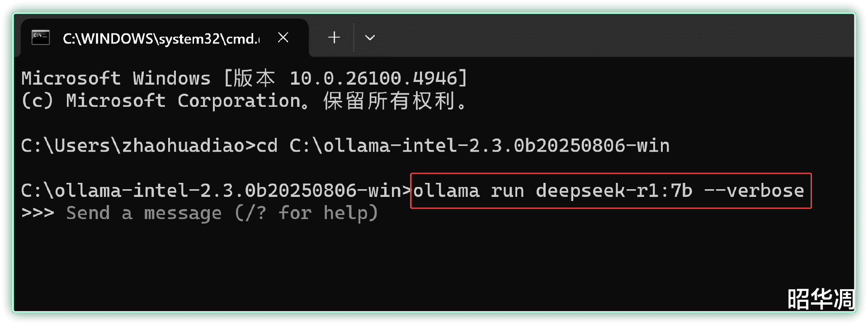This screenshot has height=325, width=868.
Task: Click the highlighted 'ollama run' command word
Action: (468, 191)
